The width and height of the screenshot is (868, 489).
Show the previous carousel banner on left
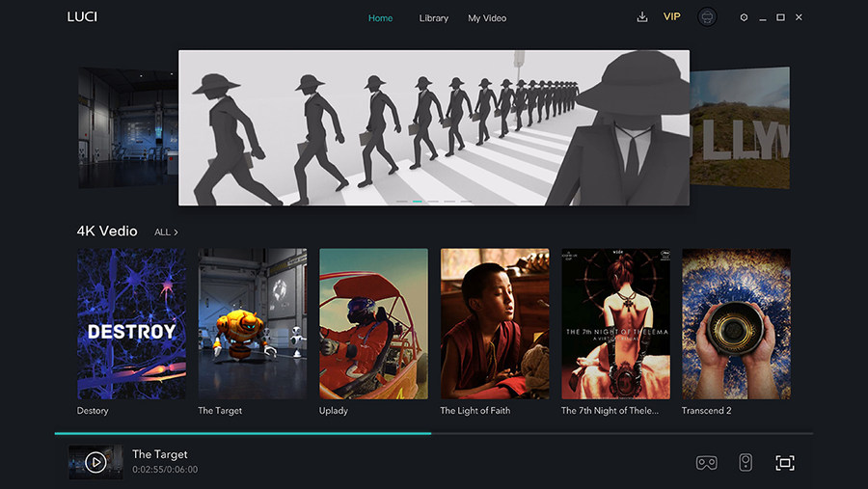tap(127, 127)
